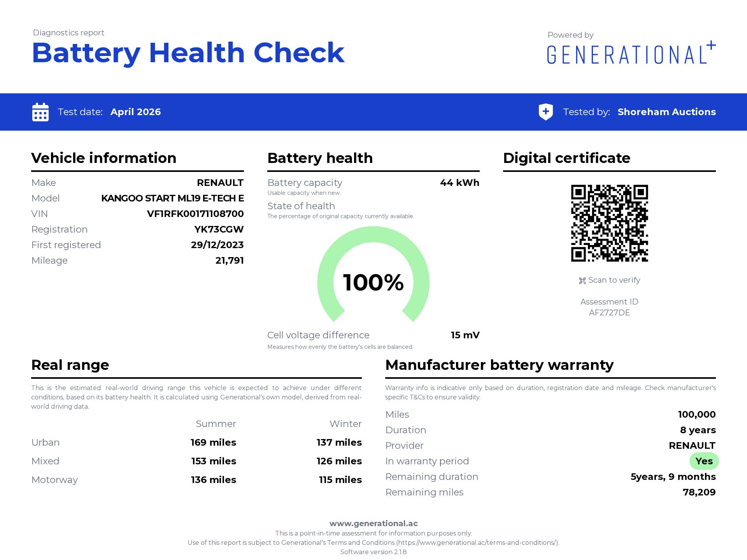Image resolution: width=747 pixels, height=560 pixels.
Task: Expand the Vehicle information section
Action: [104, 158]
